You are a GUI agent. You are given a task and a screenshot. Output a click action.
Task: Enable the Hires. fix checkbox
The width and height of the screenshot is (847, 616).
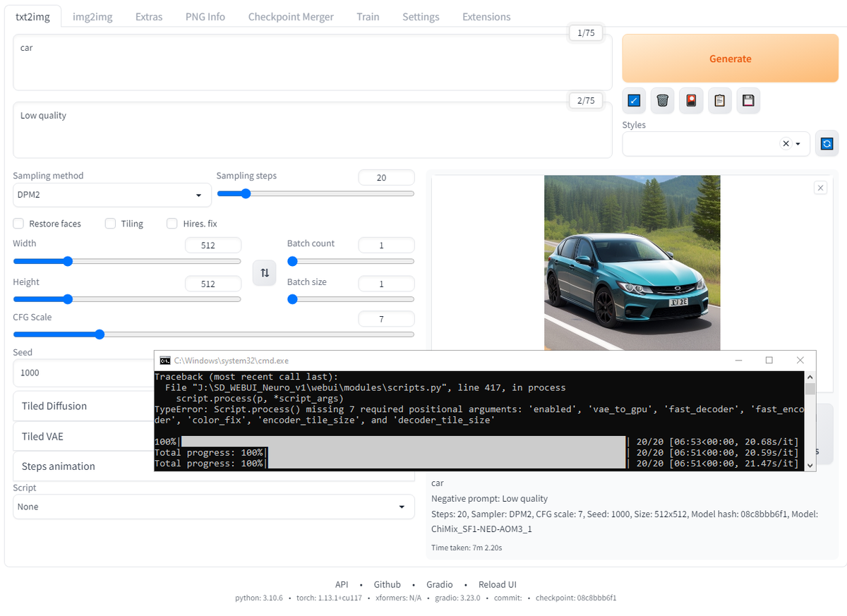tap(172, 224)
